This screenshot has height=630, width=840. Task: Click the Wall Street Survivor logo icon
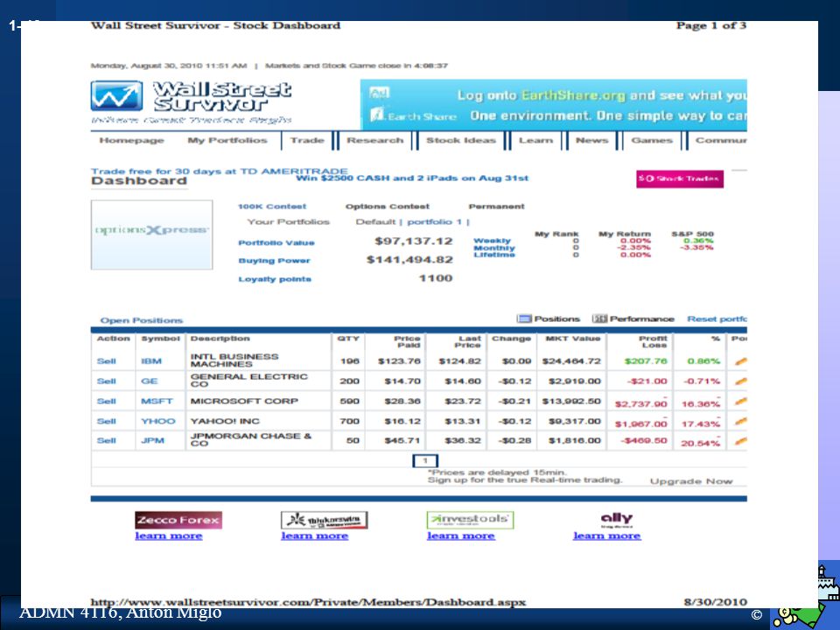116,96
